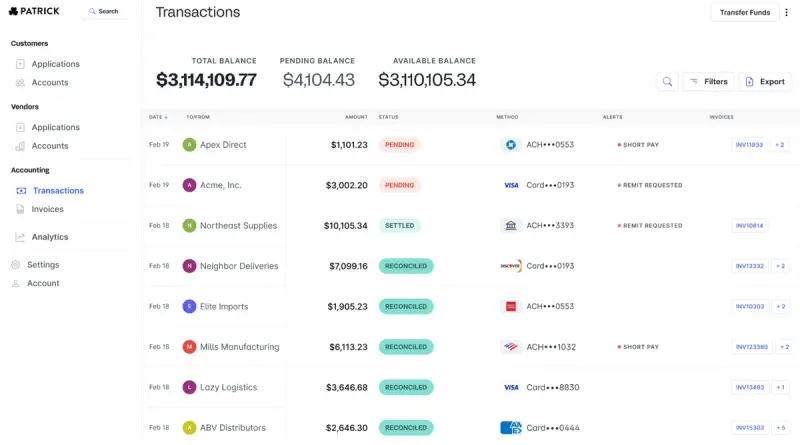The width and height of the screenshot is (800, 445).
Task: Click the bank building icon for Northeast Supplies
Action: [x=511, y=226]
